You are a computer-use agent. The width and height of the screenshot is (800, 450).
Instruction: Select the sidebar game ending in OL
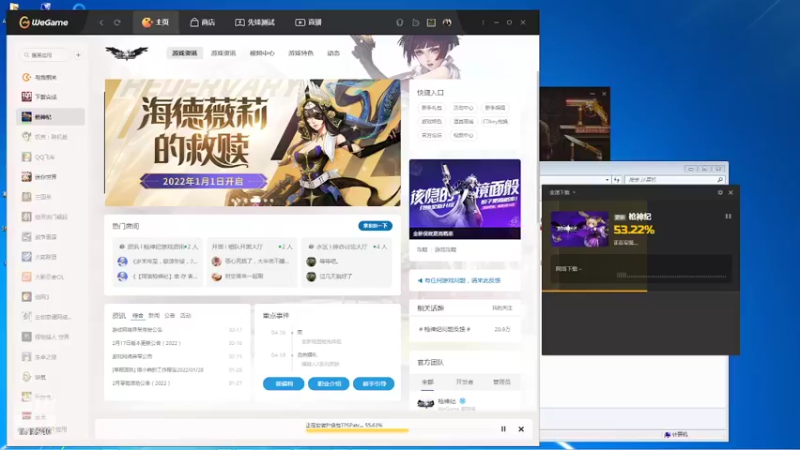pos(50,277)
